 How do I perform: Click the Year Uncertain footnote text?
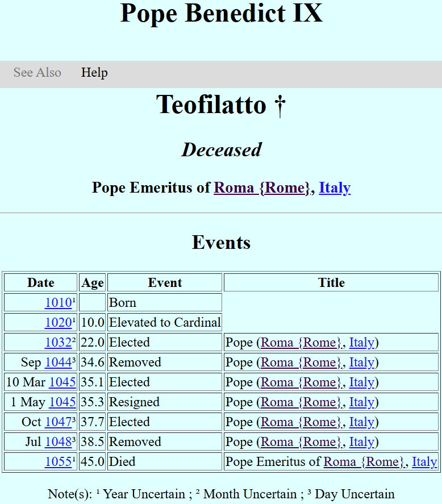[144, 494]
